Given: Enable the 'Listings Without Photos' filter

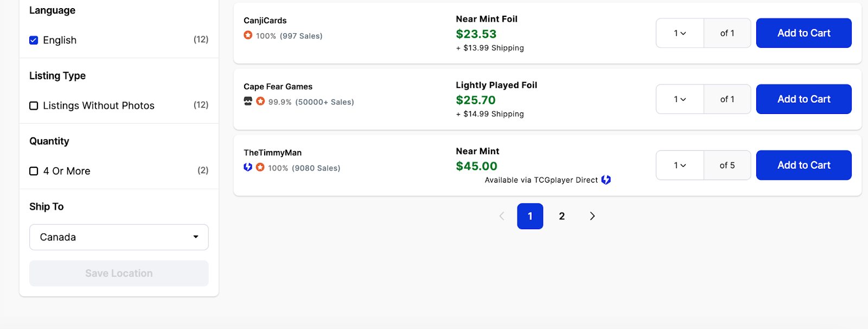Looking at the screenshot, I should (33, 105).
